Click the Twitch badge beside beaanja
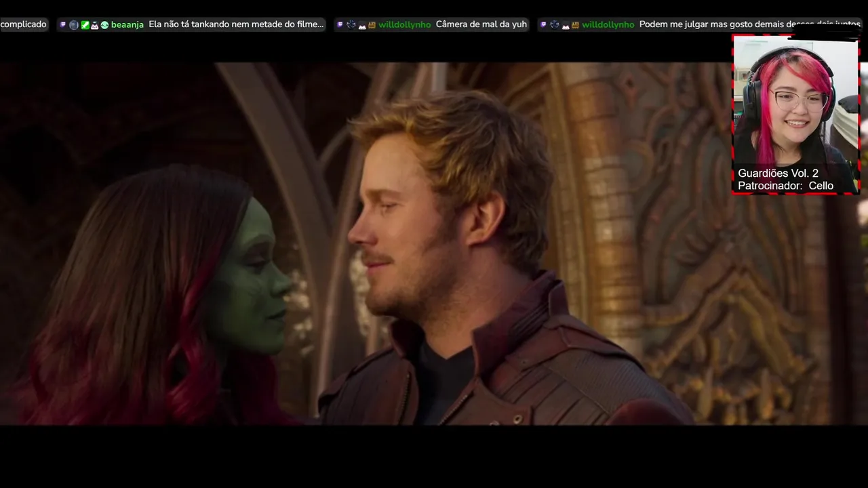868x488 pixels. click(x=63, y=24)
